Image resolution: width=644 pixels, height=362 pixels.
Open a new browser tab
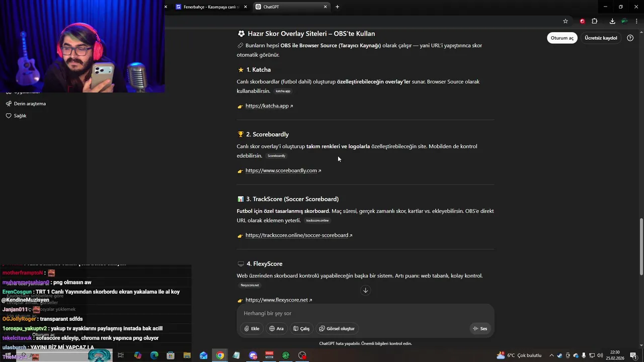tap(337, 7)
